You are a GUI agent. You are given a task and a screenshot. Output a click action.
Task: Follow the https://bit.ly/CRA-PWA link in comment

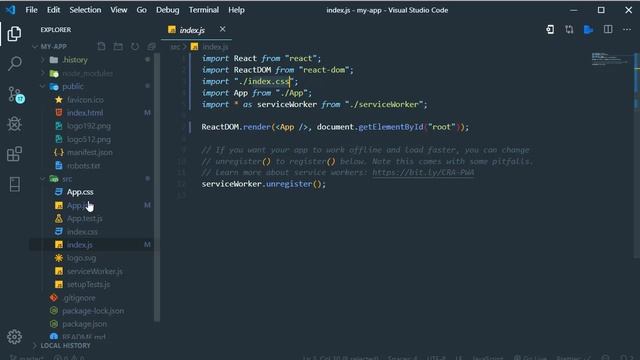[x=423, y=173]
